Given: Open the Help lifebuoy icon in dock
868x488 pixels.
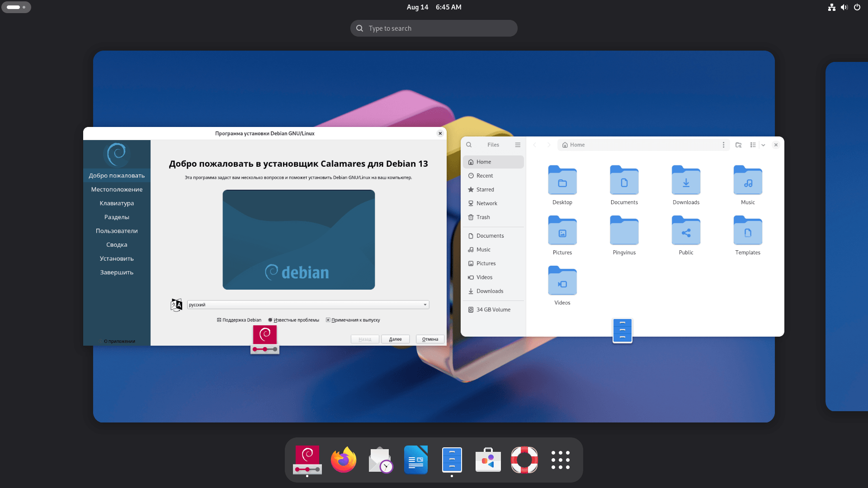Looking at the screenshot, I should coord(524,460).
